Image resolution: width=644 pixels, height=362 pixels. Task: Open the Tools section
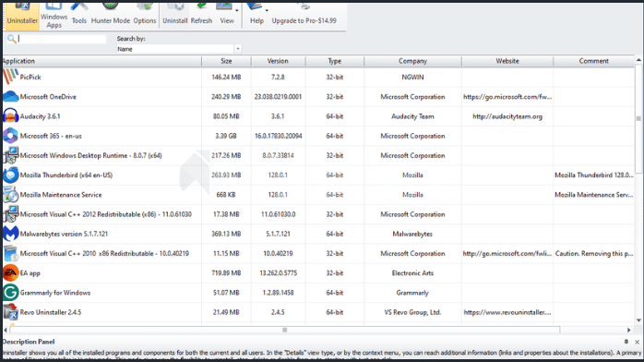click(78, 16)
